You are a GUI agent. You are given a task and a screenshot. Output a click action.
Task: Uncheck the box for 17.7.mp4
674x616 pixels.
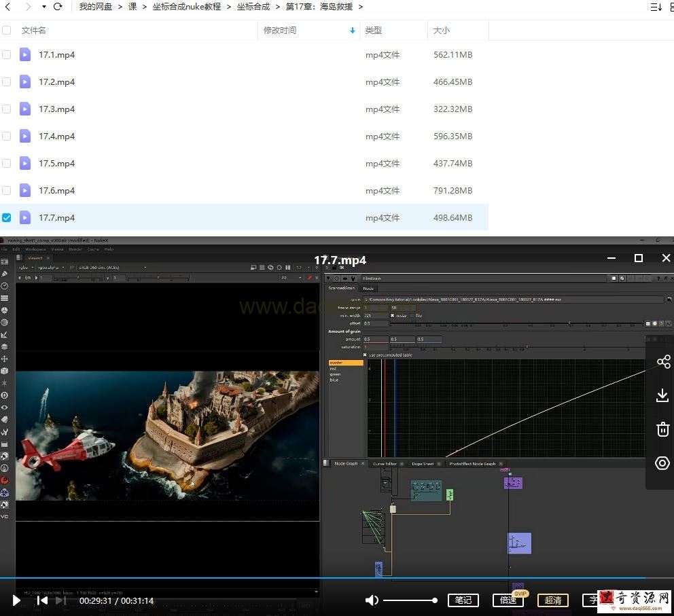(x=6, y=218)
